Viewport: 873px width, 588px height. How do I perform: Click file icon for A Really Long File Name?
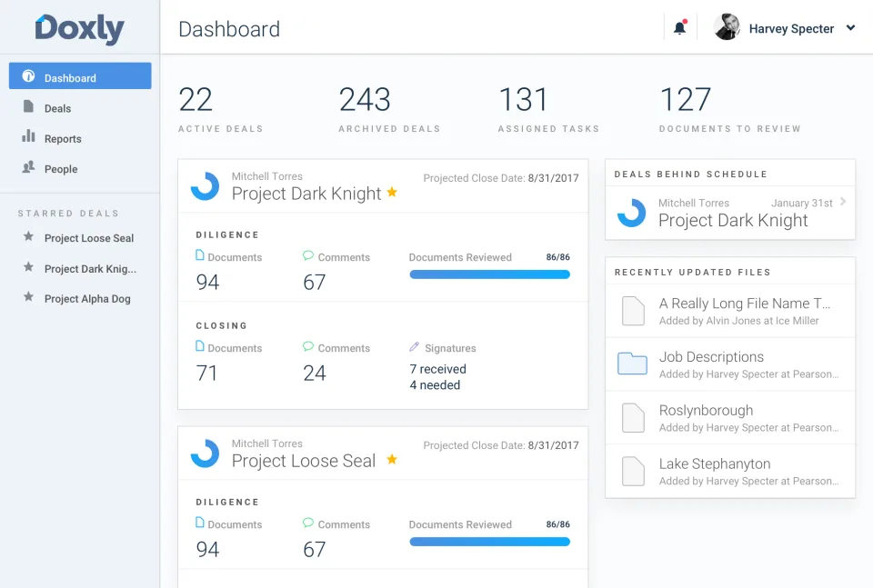(633, 311)
